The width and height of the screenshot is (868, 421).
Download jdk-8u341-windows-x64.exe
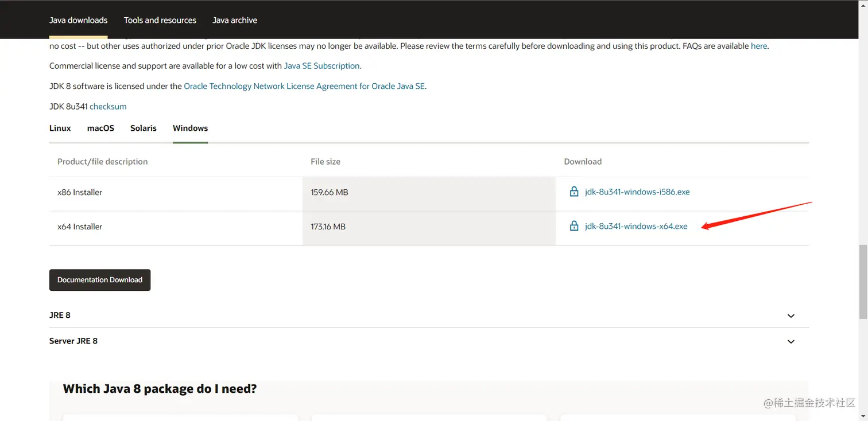[x=636, y=227]
